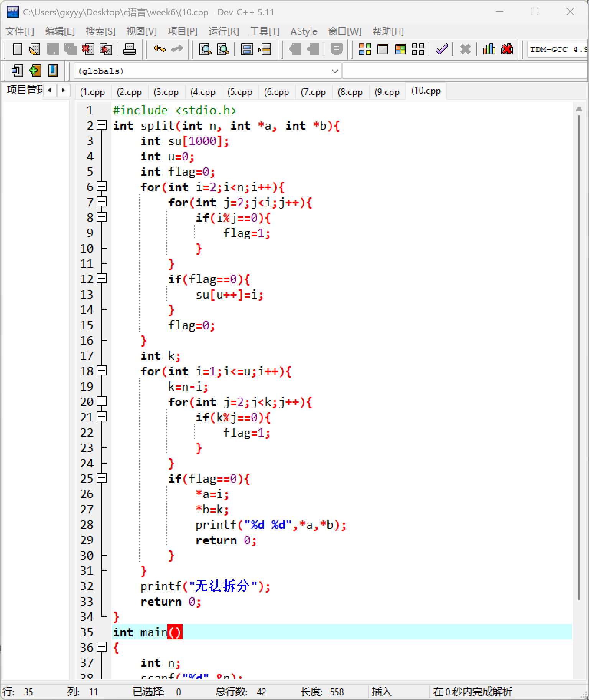Click the Insert snippet icon
This screenshot has width=589, height=700.
(x=17, y=71)
